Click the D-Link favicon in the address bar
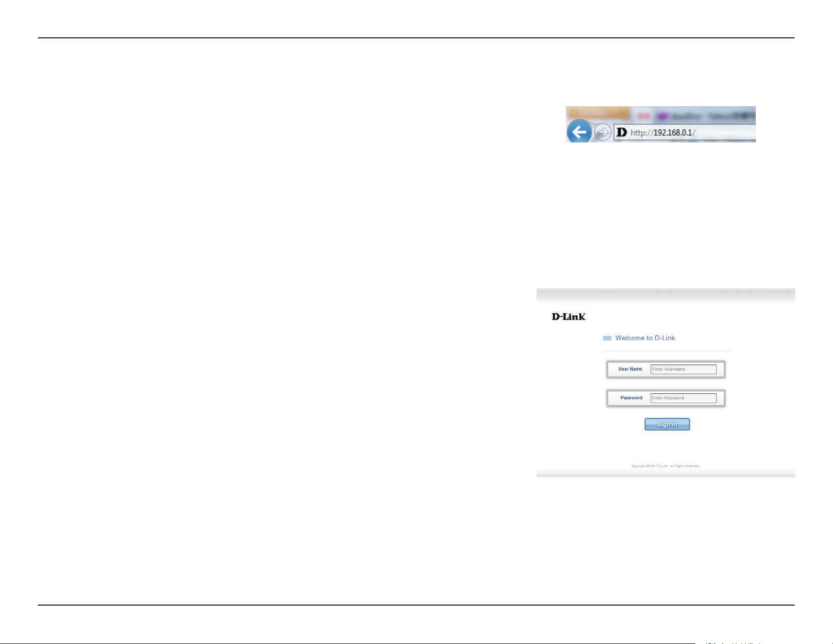 pos(622,132)
